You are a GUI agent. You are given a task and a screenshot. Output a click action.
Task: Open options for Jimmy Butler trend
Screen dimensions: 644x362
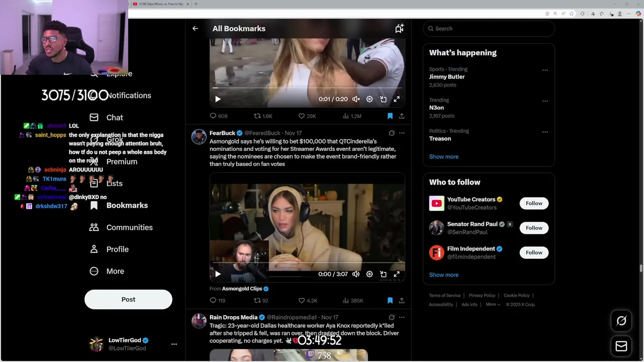pos(545,70)
